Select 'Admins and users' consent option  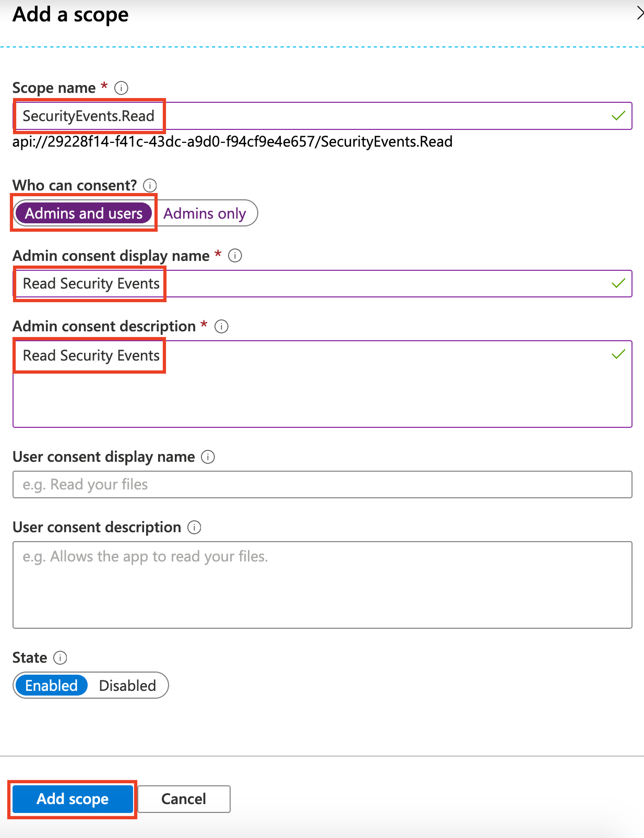point(84,213)
